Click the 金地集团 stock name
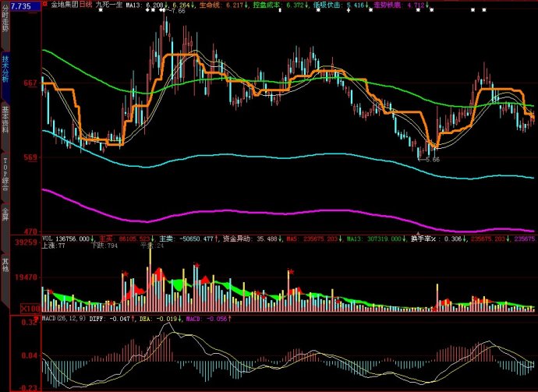The width and height of the screenshot is (538, 392). click(65, 5)
